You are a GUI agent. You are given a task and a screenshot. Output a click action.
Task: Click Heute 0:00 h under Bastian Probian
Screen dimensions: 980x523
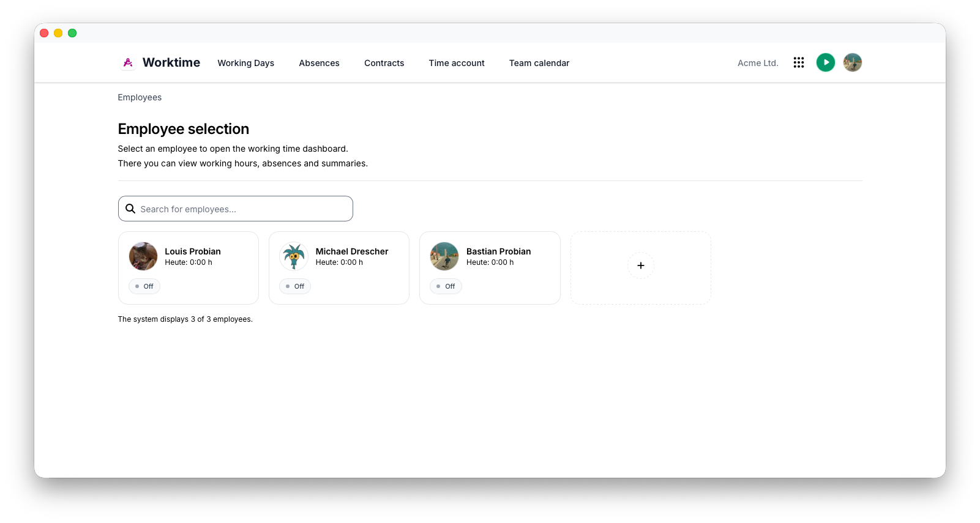(x=490, y=262)
